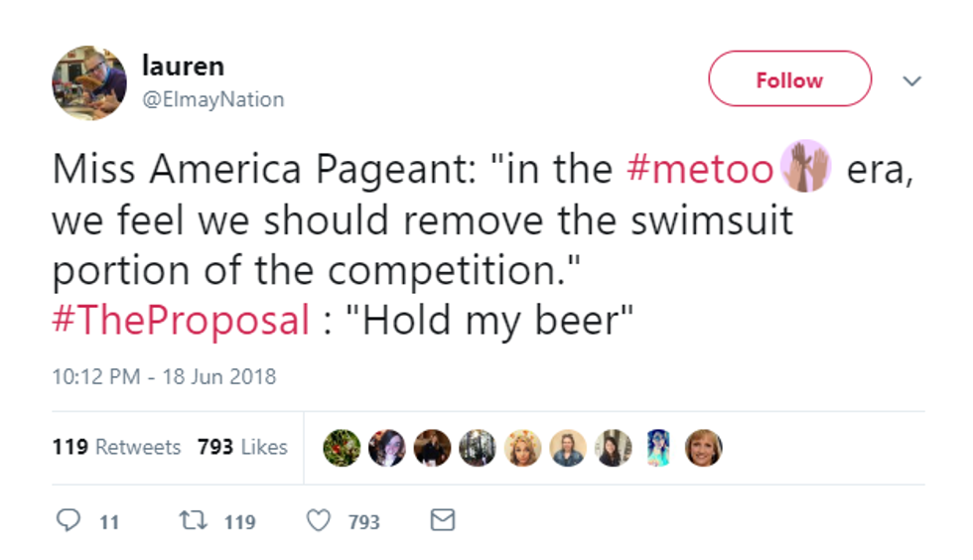Click the @ElmayNation handle

click(x=213, y=99)
